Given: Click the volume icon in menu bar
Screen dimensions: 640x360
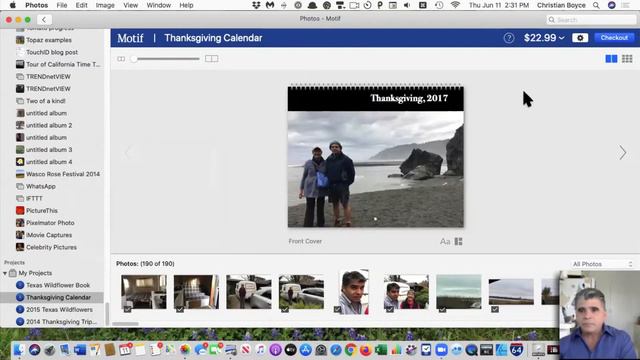Looking at the screenshot, I should [407, 5].
